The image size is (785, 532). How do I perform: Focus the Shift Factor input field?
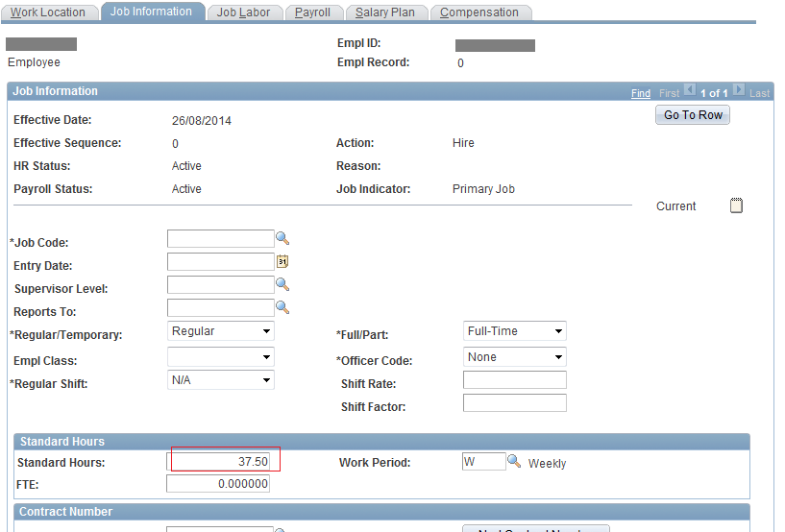click(515, 403)
